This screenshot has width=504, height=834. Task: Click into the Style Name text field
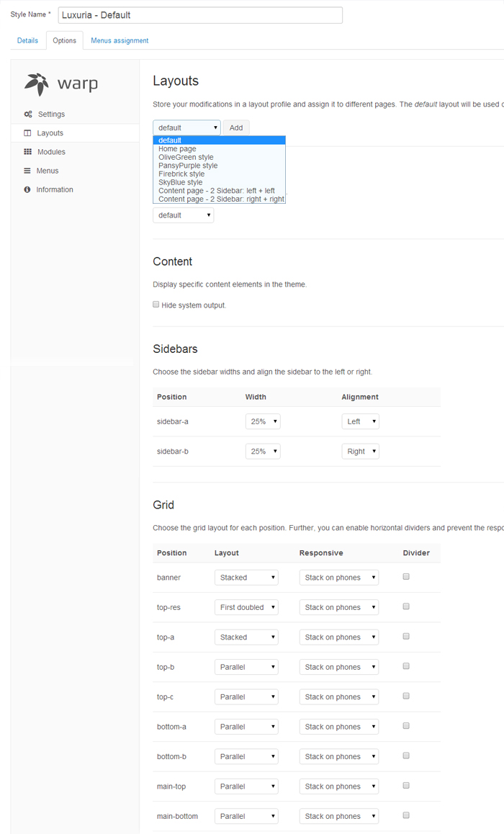coord(200,14)
